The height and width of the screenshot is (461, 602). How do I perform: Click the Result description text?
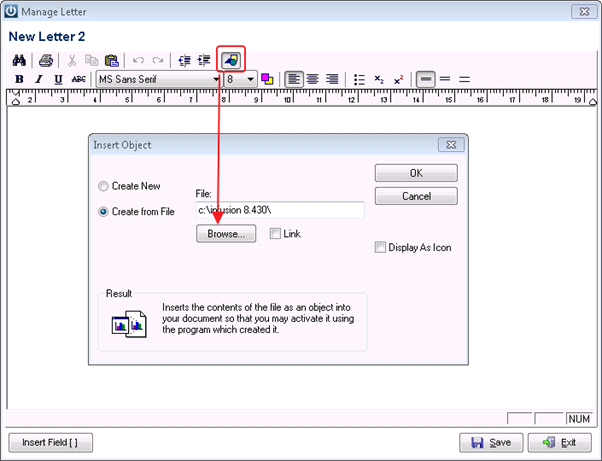(258, 319)
